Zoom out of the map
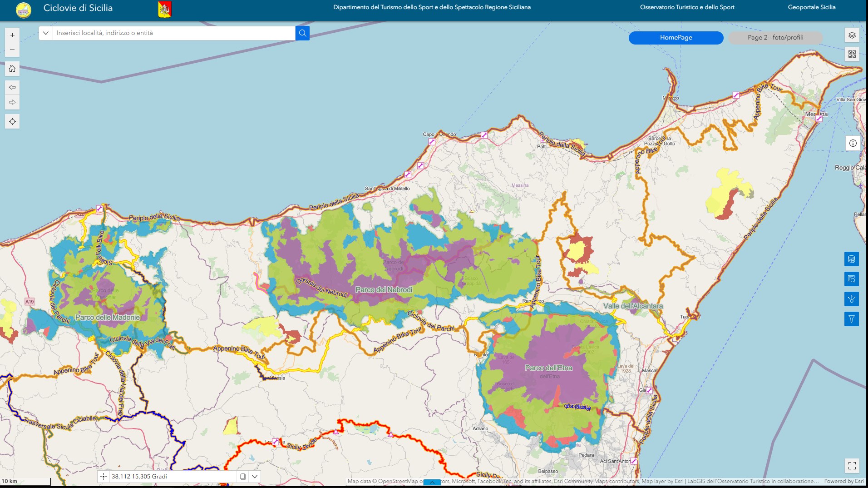This screenshot has height=488, width=868. point(12,50)
